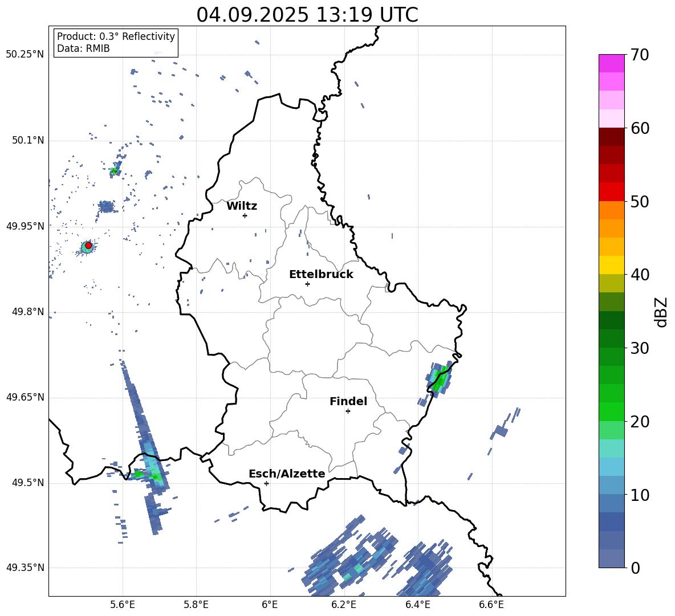
Task: Click the dark maroon colorbar swatch below 60
Action: coord(611,137)
